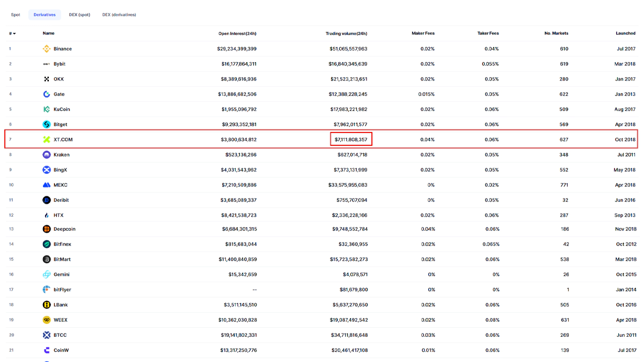
Task: Click the Launched column header
Action: pos(625,33)
